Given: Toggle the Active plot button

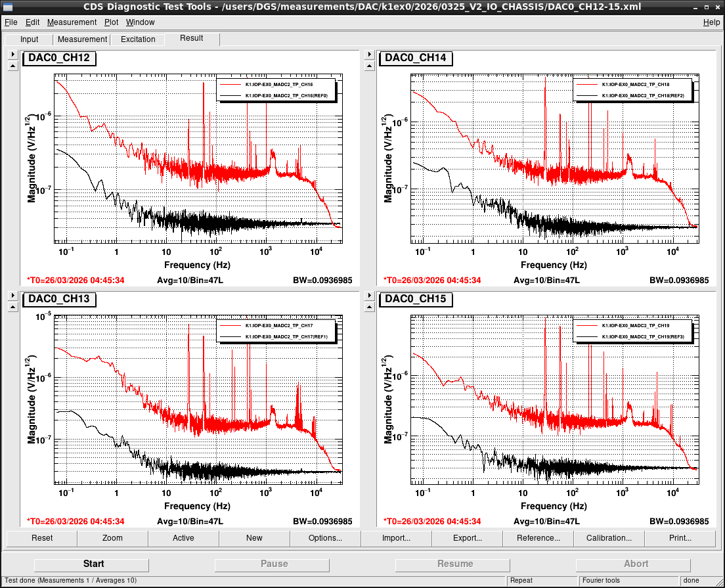Looking at the screenshot, I should [183, 538].
